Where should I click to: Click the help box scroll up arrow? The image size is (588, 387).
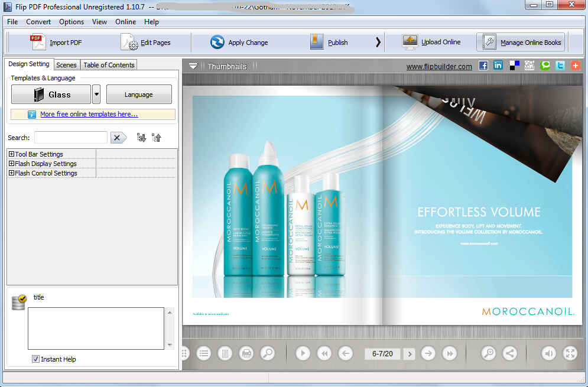tap(170, 312)
